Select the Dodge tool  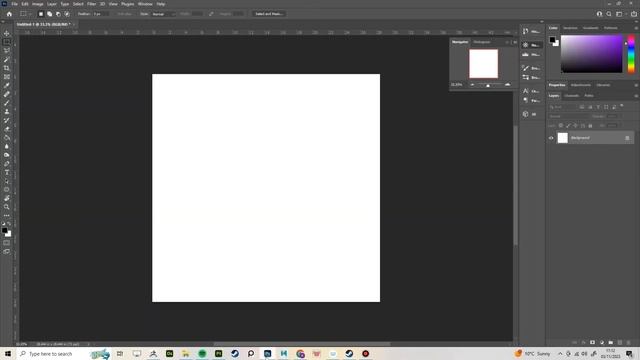click(x=7, y=155)
